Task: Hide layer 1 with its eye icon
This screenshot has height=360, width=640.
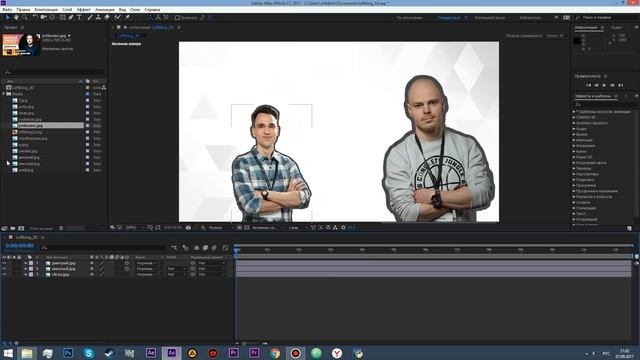Action: click(4, 263)
